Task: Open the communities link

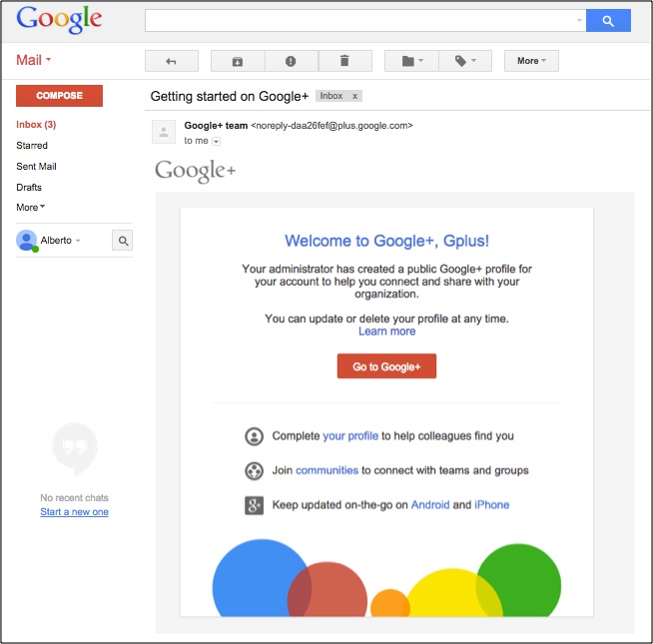Action: click(326, 470)
